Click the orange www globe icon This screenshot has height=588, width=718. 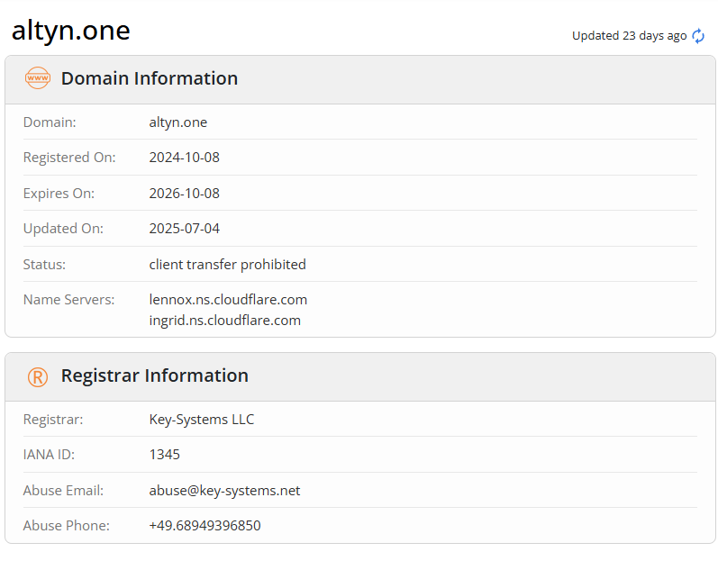(x=38, y=78)
